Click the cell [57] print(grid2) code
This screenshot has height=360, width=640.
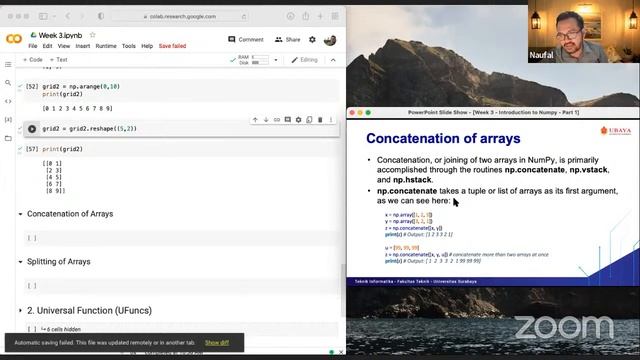[62, 149]
